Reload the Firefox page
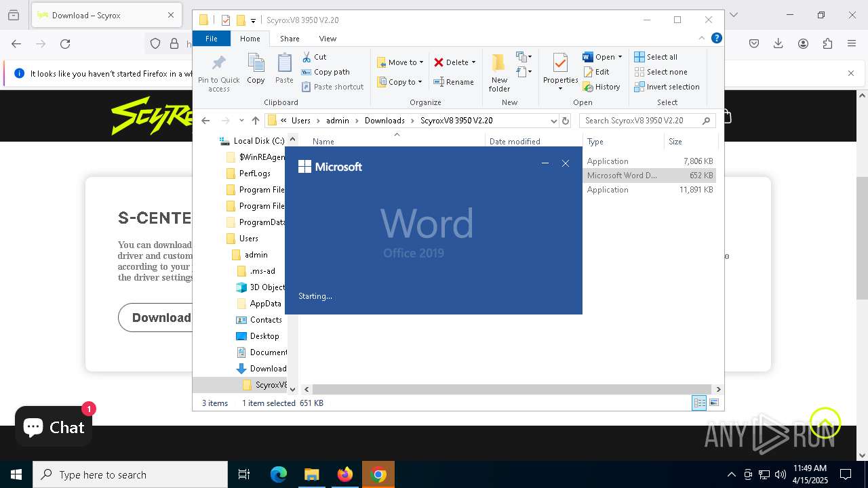868x488 pixels. coord(65,43)
